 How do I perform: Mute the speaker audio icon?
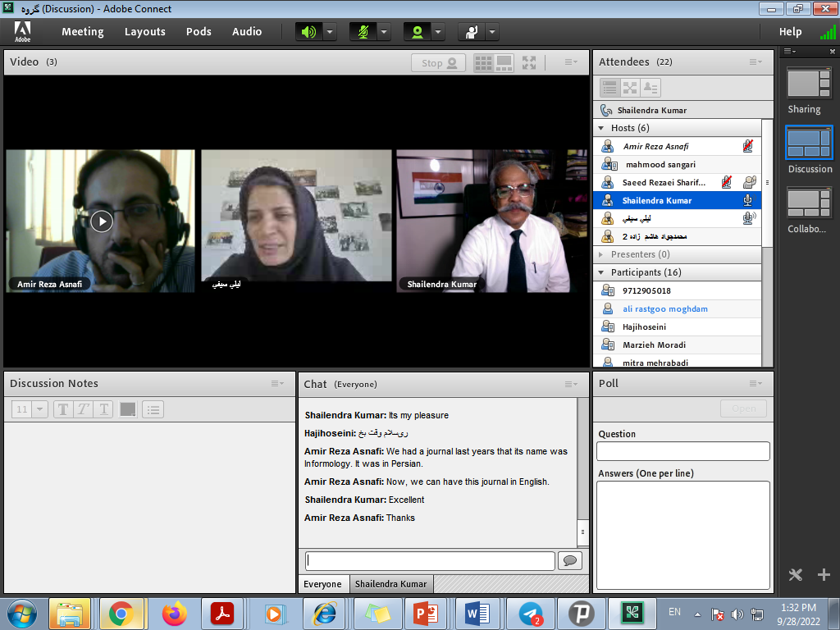point(308,32)
